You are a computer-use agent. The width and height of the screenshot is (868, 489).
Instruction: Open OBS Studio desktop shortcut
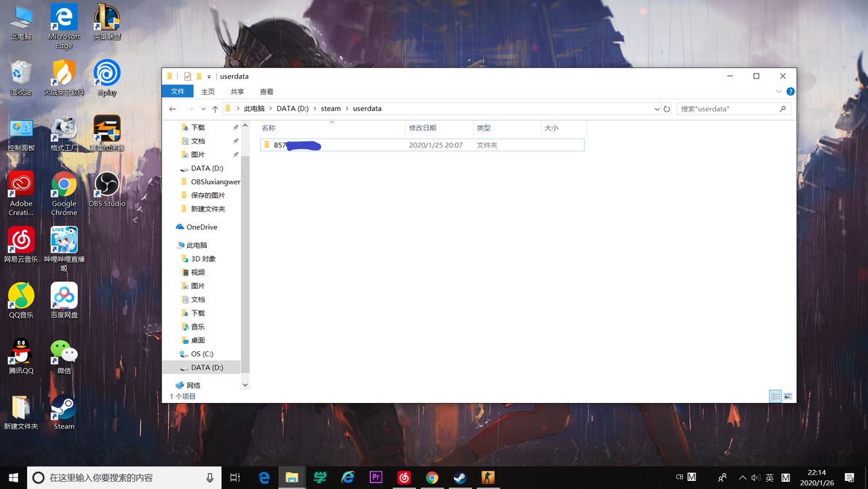[x=107, y=189]
